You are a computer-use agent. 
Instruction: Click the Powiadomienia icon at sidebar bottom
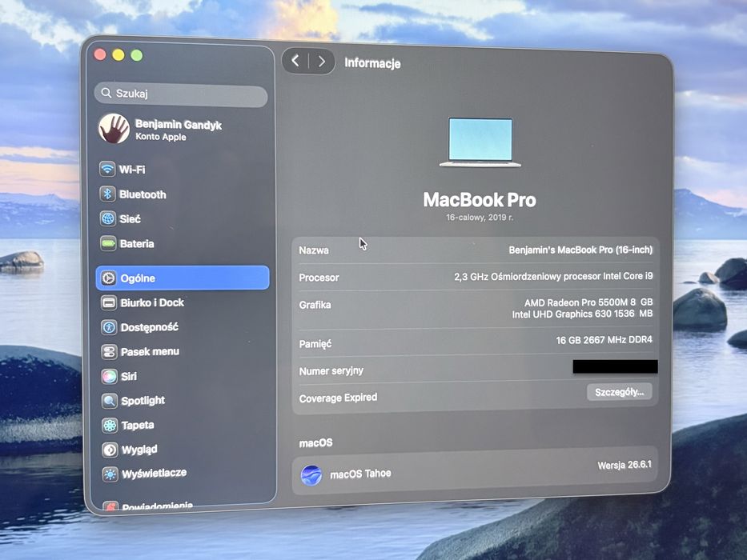[x=110, y=506]
